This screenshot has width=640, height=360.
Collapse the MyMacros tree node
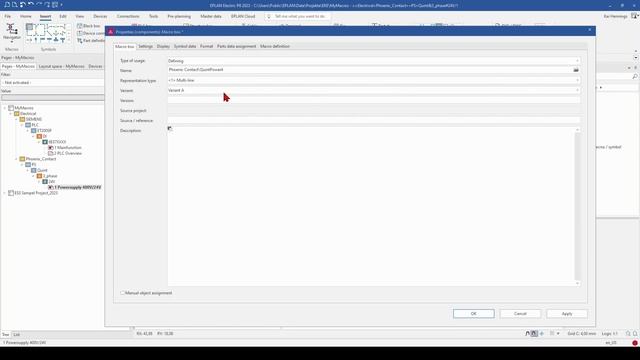click(5, 108)
